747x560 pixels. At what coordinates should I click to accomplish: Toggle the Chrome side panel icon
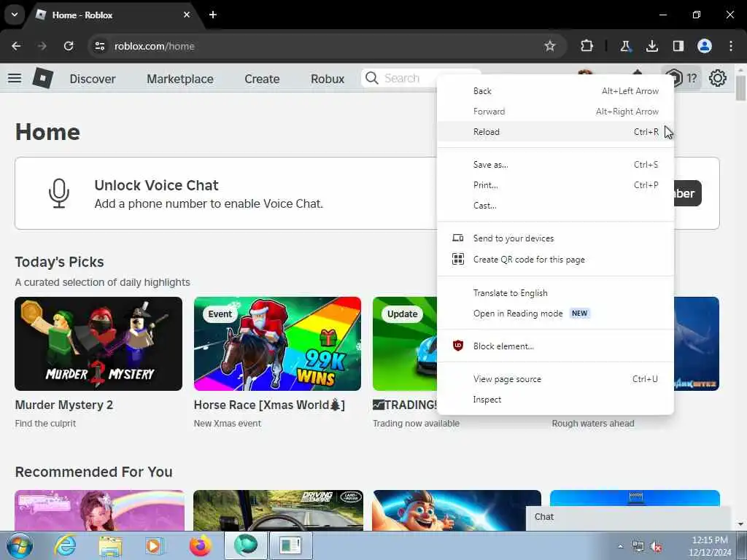pyautogui.click(x=678, y=46)
